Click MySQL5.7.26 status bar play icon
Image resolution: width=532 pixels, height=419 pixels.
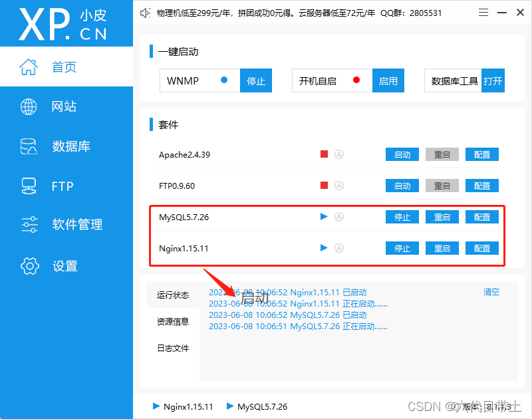coord(230,406)
